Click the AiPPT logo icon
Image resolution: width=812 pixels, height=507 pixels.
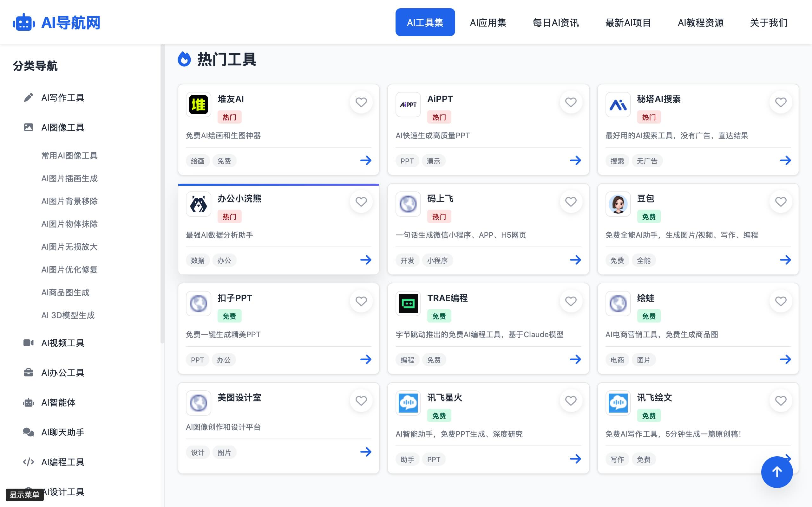(408, 105)
